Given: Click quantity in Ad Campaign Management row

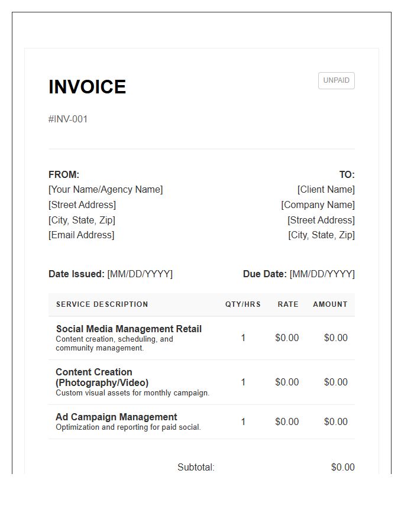Looking at the screenshot, I should (x=243, y=421).
